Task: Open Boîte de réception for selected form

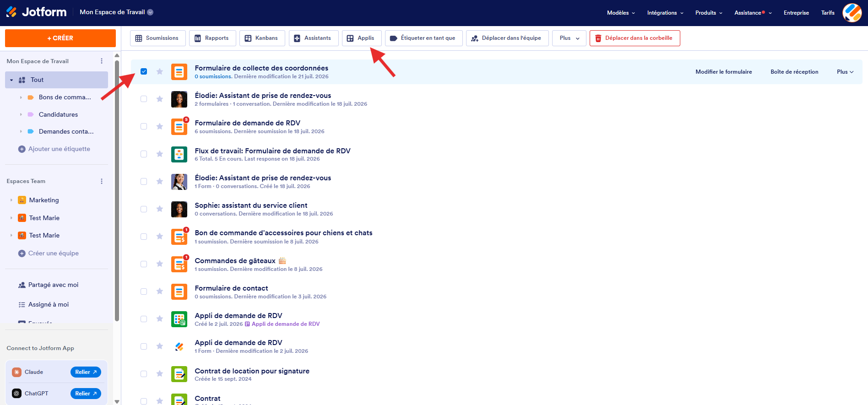Action: click(794, 72)
